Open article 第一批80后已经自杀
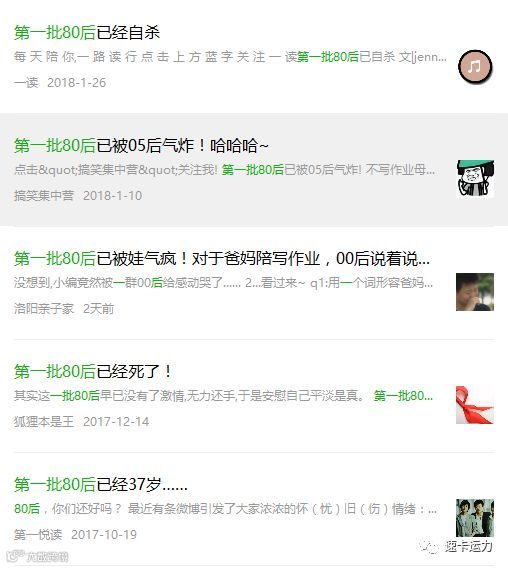The image size is (508, 568). (x=87, y=33)
